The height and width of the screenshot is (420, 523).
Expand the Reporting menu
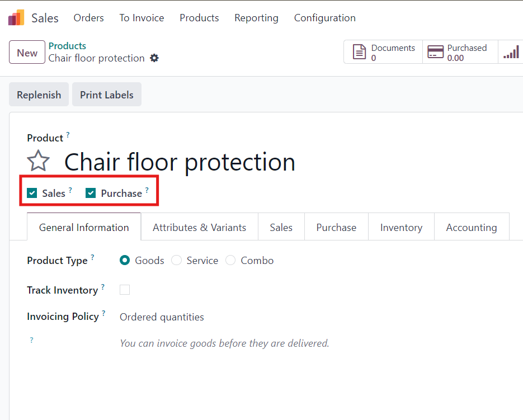(256, 18)
